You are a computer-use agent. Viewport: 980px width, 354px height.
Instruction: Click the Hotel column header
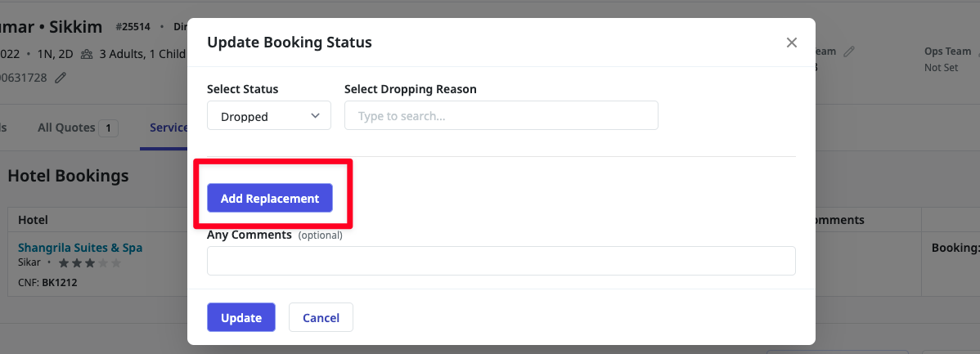point(33,220)
